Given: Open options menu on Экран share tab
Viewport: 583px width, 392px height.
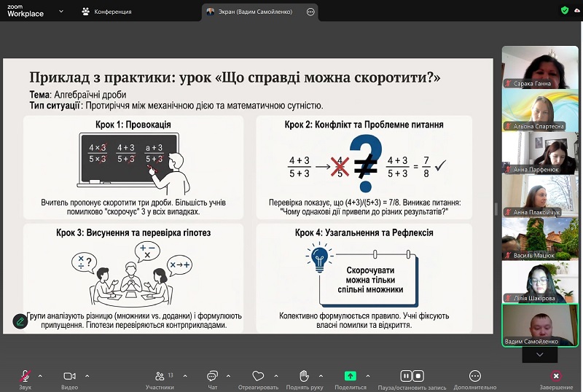Looking at the screenshot, I should point(311,12).
